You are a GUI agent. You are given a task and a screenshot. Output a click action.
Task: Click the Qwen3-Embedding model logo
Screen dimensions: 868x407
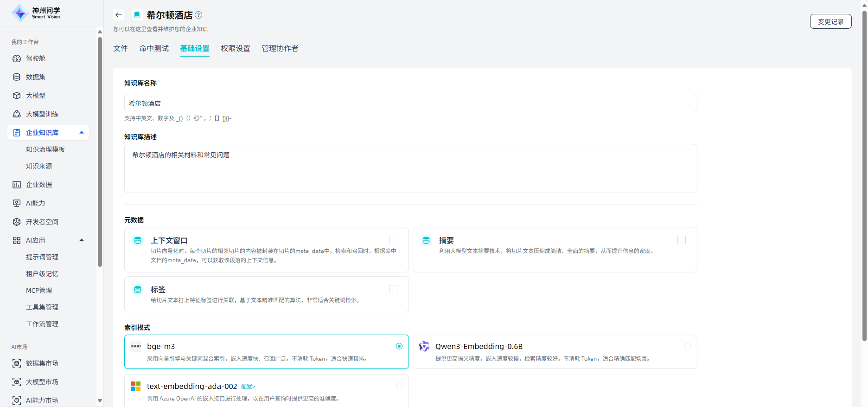pos(424,346)
